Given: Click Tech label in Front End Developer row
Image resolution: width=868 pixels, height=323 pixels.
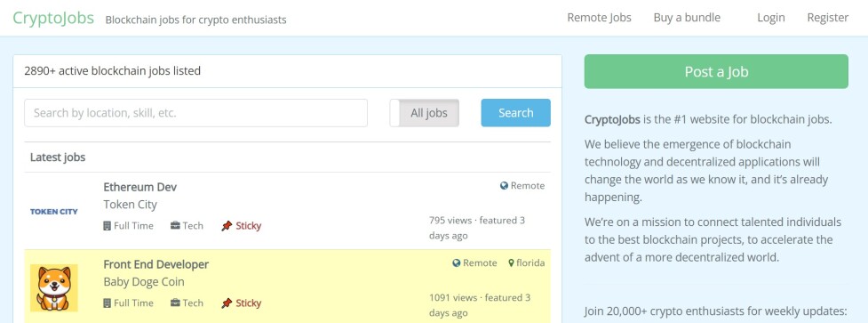Looking at the screenshot, I should tap(193, 303).
